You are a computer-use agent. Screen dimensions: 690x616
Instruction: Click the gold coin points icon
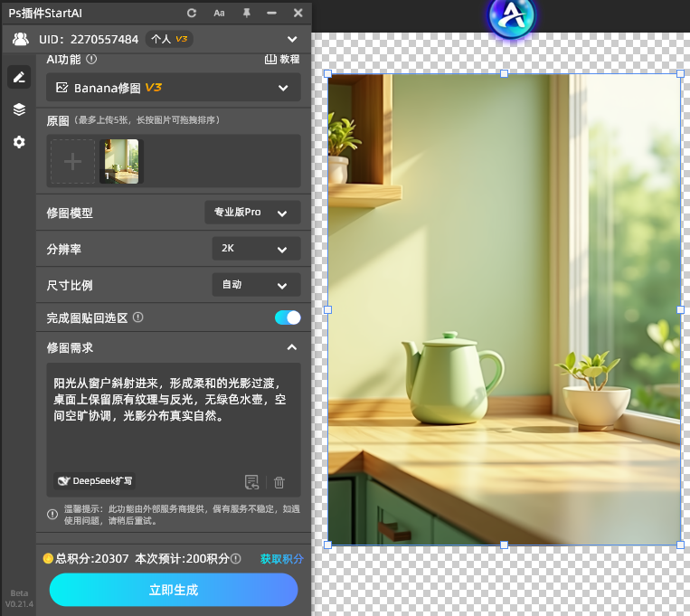(48, 559)
